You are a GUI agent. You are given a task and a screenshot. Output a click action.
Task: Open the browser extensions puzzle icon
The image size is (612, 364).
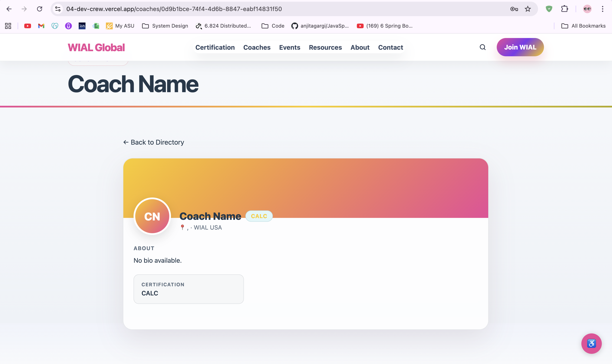click(564, 9)
